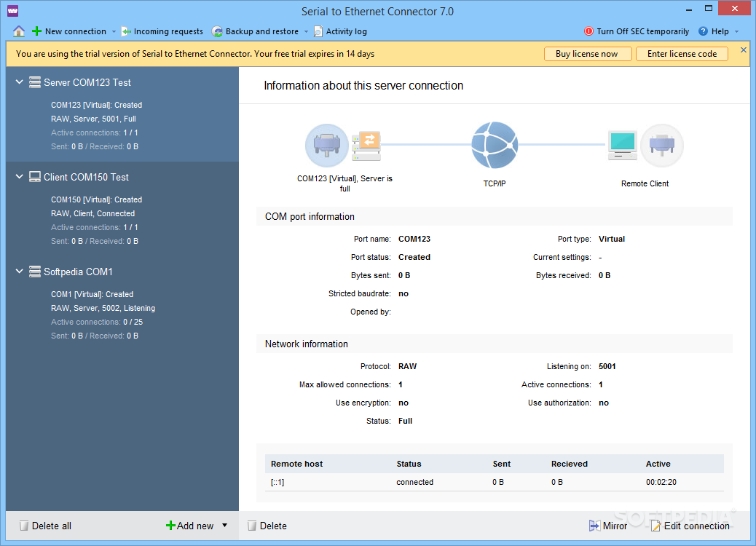Click Port name value COM123

click(414, 239)
